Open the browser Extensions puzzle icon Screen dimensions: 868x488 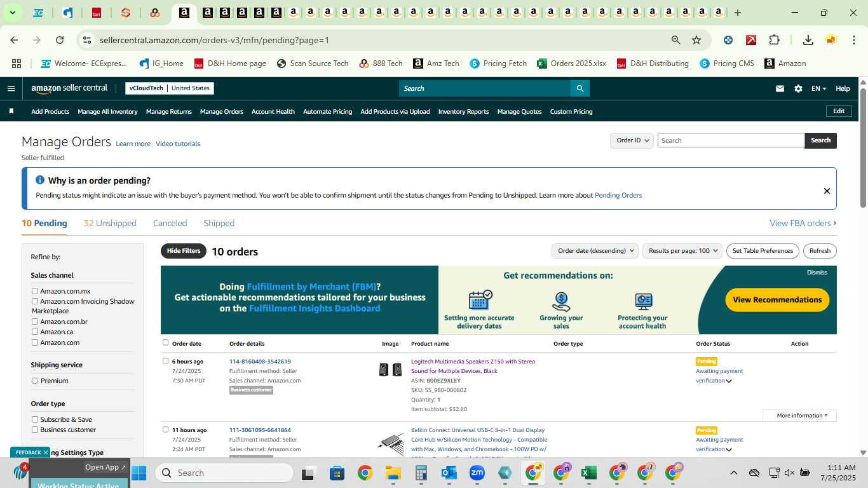click(x=774, y=40)
